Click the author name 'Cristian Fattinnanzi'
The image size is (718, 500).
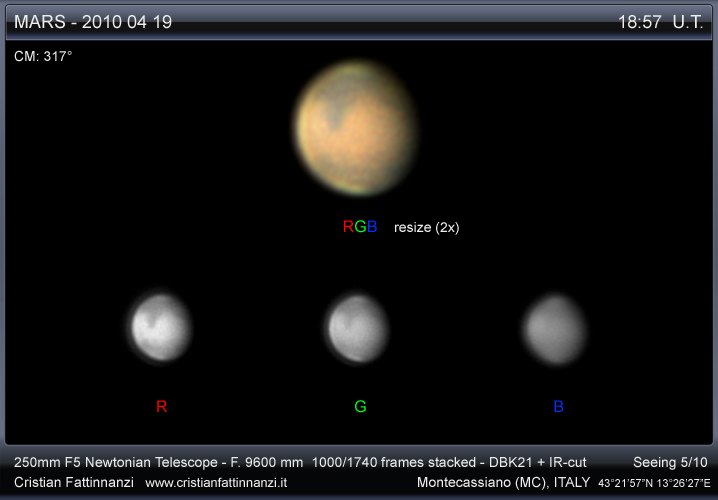74,482
